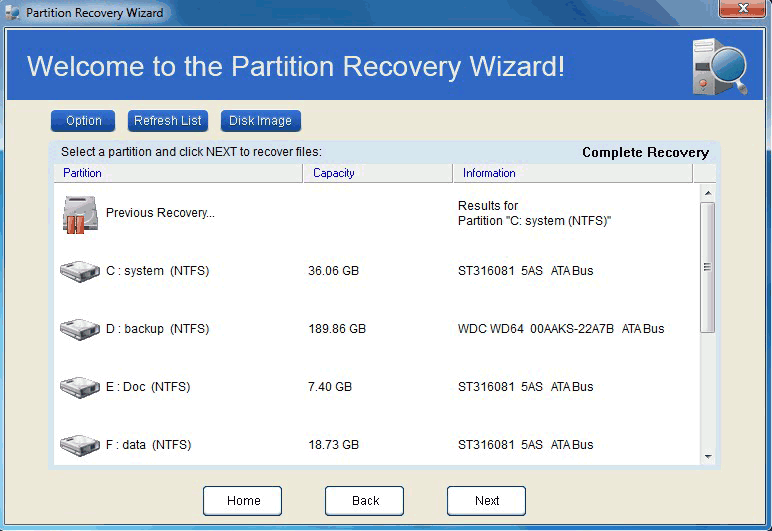Viewport: 772px width, 531px height.
Task: Sort by Partition column header
Action: coord(178,173)
